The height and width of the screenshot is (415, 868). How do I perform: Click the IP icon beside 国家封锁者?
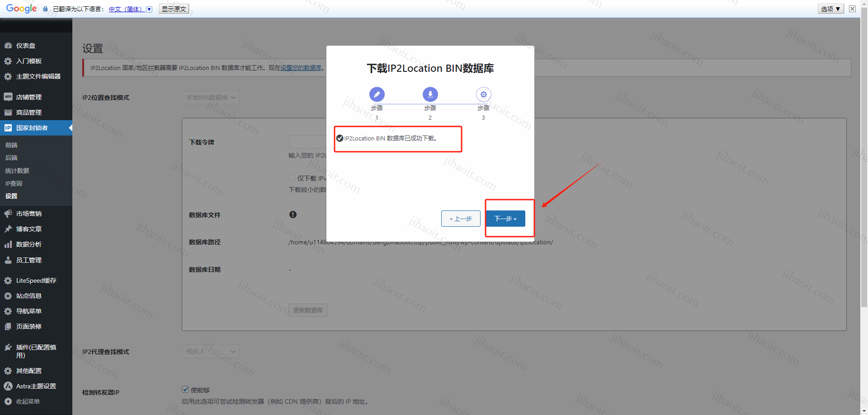point(8,128)
